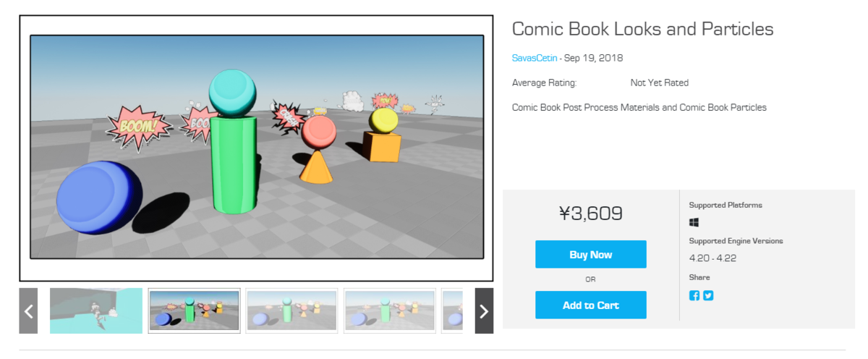The width and height of the screenshot is (868, 359).
Task: Select the partially visible last thumbnail
Action: [453, 311]
